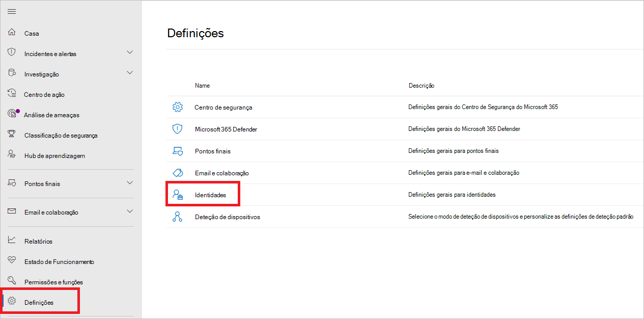
Task: Click 'Definições gerais para identidades' description
Action: (x=452, y=195)
